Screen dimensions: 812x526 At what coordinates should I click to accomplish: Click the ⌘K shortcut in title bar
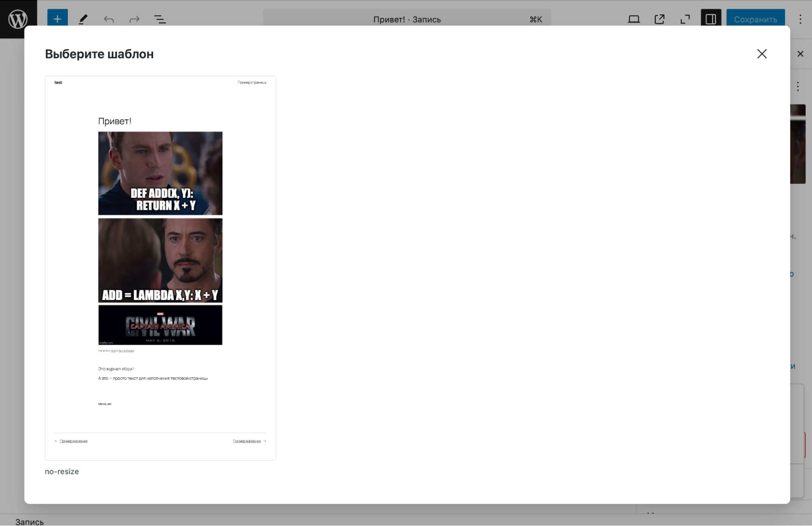point(535,19)
